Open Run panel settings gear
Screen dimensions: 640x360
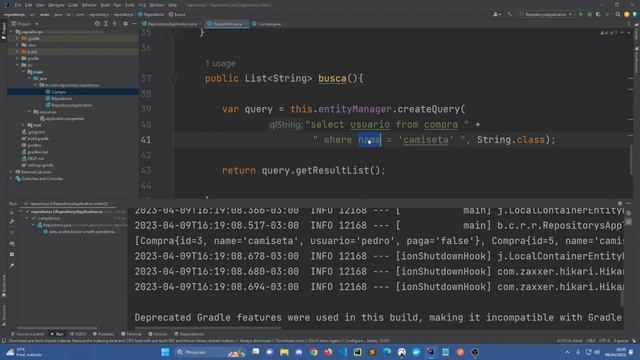pyautogui.click(x=620, y=203)
